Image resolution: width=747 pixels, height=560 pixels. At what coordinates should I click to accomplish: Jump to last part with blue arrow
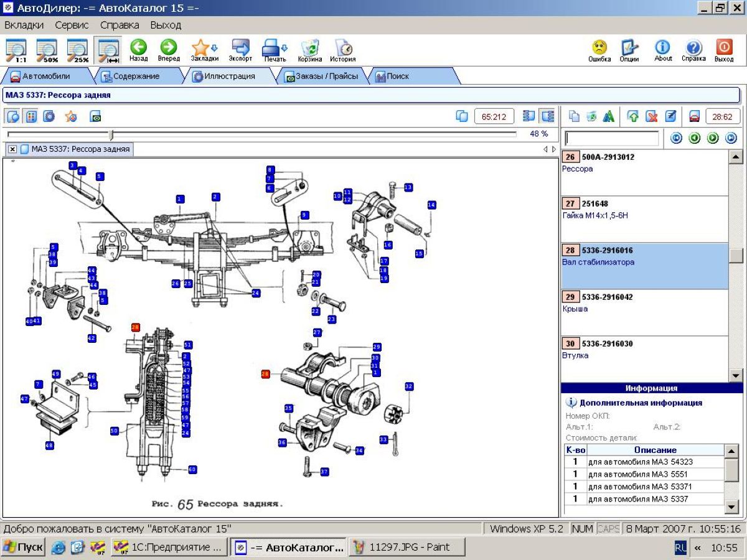click(731, 138)
